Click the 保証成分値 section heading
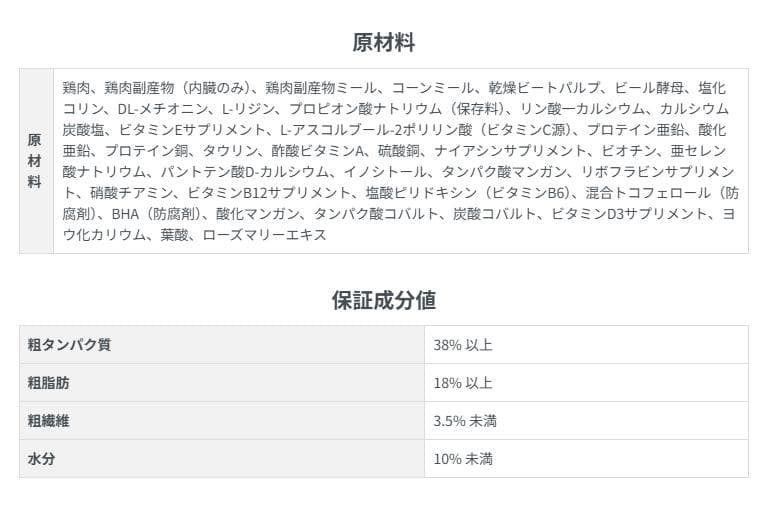 pos(384,300)
